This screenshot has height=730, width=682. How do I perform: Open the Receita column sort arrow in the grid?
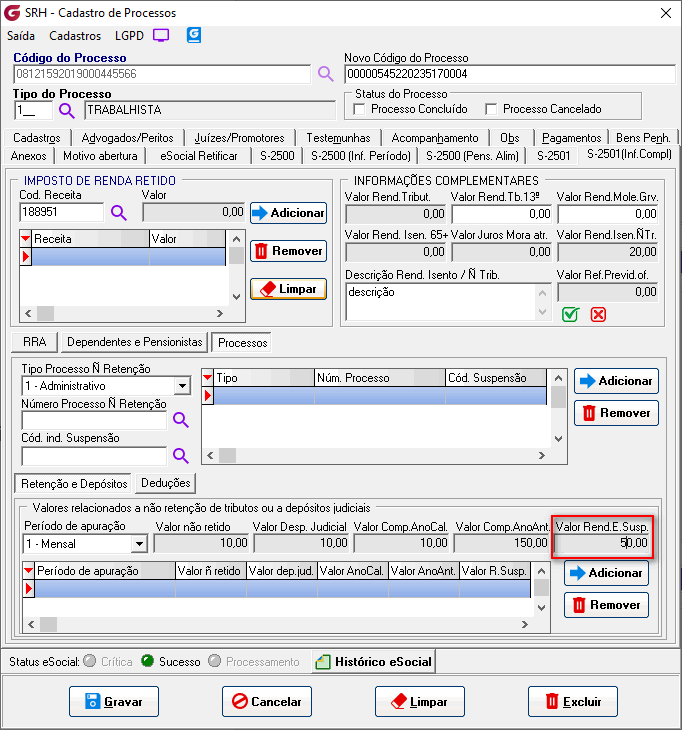tap(26, 239)
